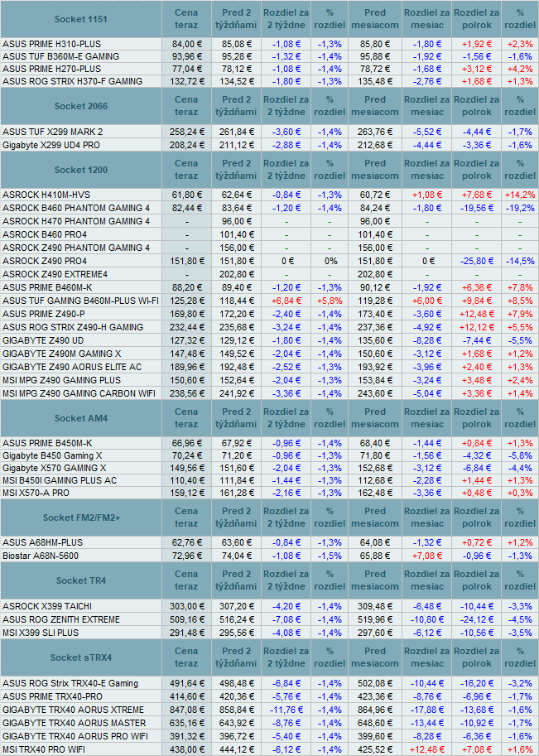Click +7,08 € monthly difference for Biostar A68N-5600
This screenshot has width=539, height=756.
pyautogui.click(x=426, y=556)
